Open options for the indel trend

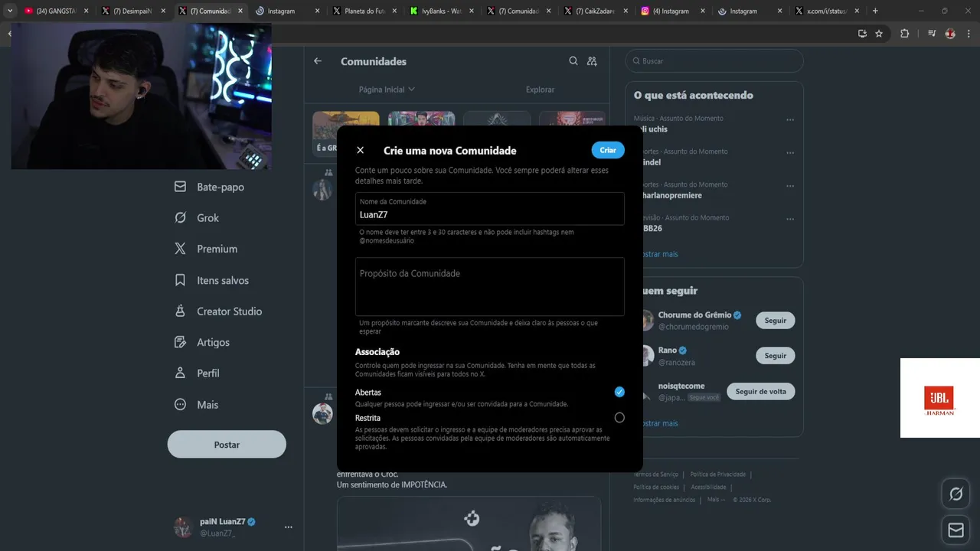pyautogui.click(x=790, y=152)
